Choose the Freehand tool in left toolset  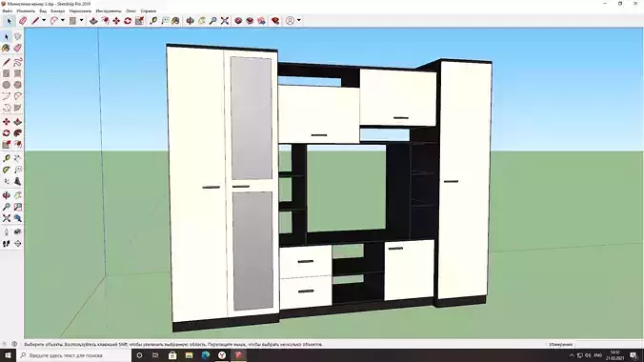(x=18, y=62)
